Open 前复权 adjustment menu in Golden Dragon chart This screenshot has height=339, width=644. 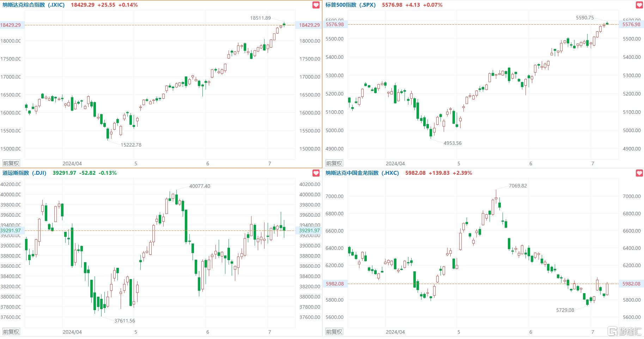click(334, 332)
